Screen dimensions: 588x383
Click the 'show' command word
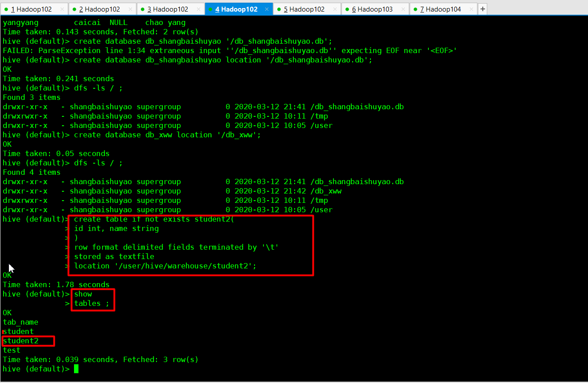(83, 294)
